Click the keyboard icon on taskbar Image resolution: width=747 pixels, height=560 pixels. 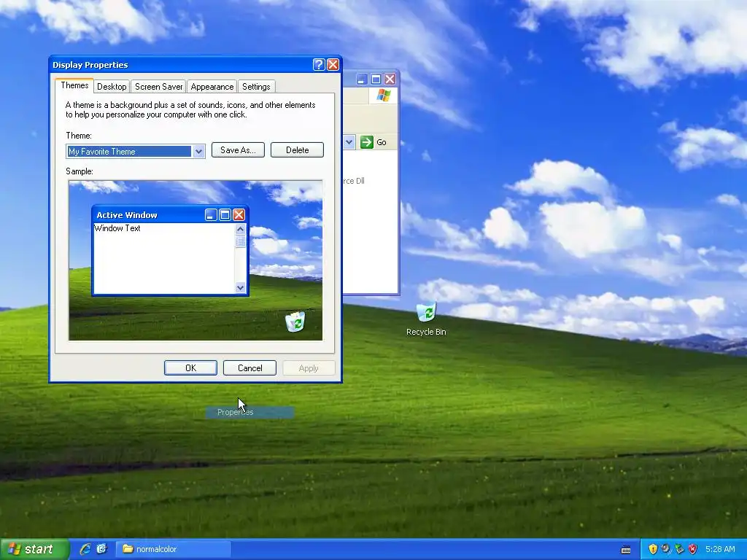[x=626, y=550]
